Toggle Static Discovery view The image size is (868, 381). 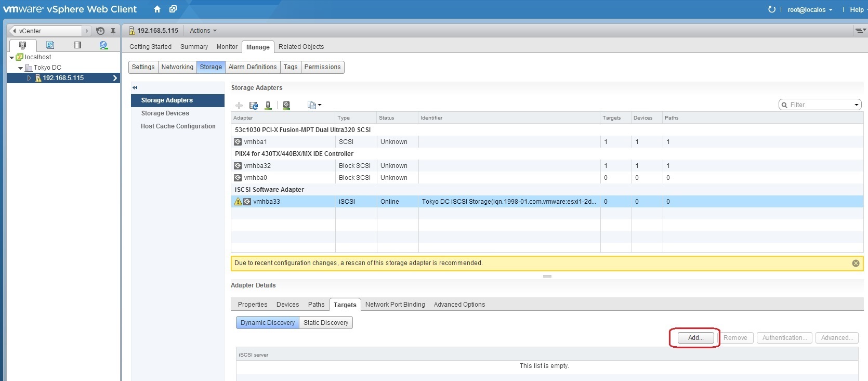pos(326,323)
